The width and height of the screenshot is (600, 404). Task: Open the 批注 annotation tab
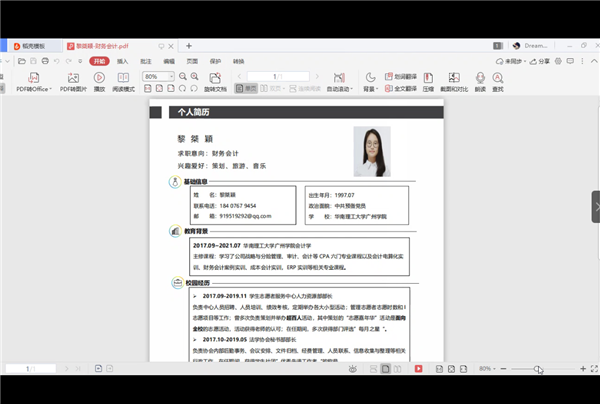click(145, 61)
